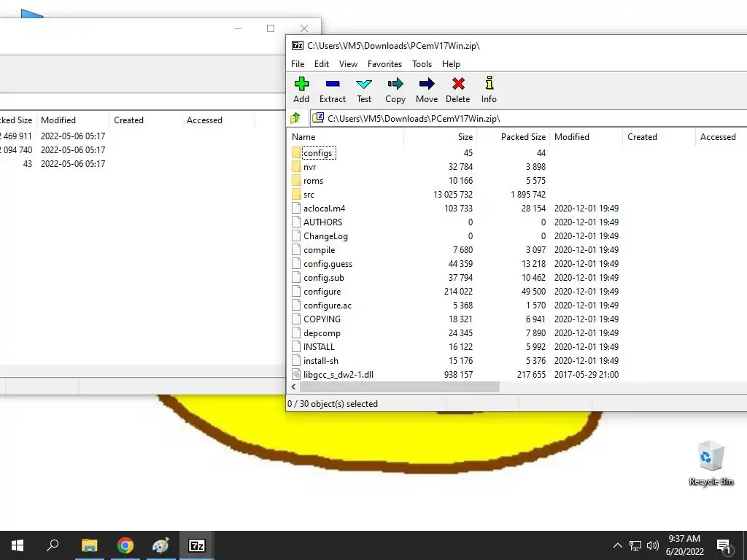Open taskbar search
The height and width of the screenshot is (560, 747).
53,545
